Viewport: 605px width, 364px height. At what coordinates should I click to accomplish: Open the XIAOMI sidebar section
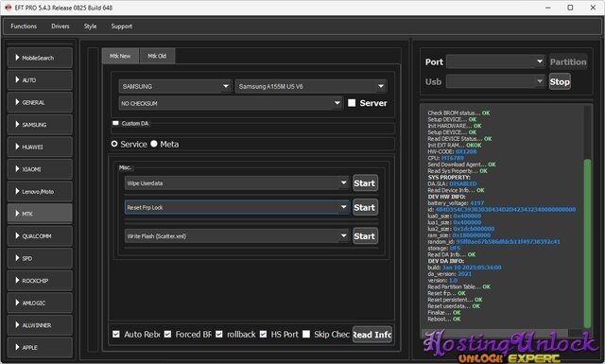(x=40, y=169)
